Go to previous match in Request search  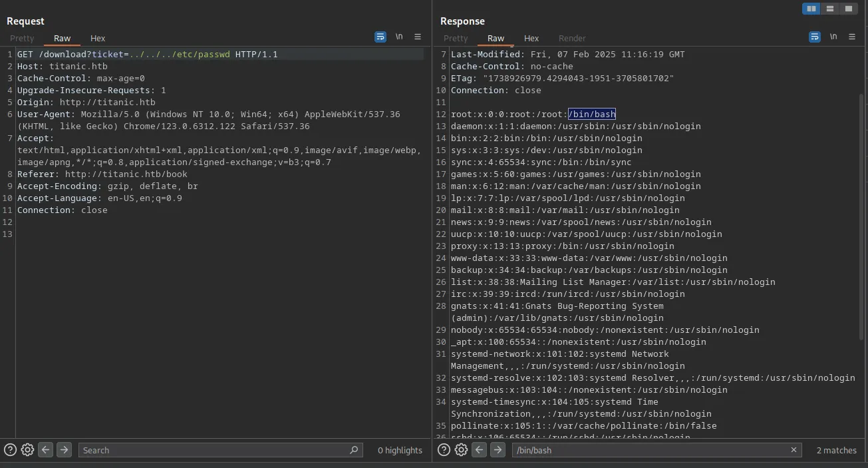pyautogui.click(x=45, y=450)
